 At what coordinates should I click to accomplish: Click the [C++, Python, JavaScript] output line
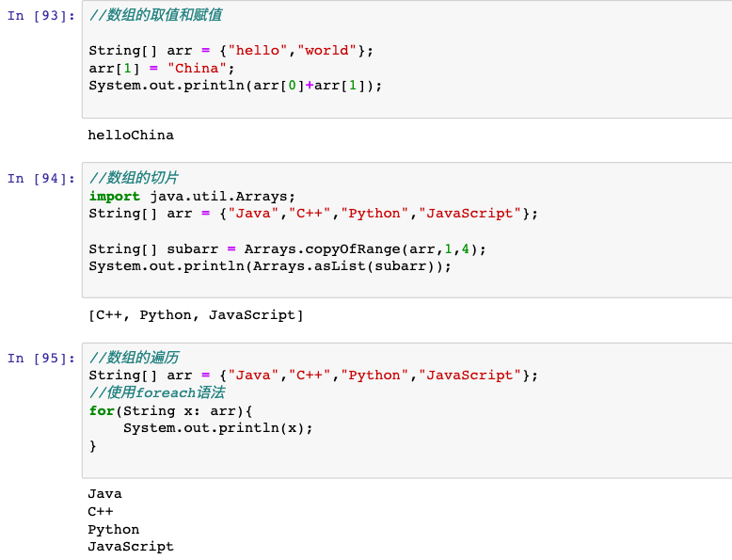pos(196,315)
